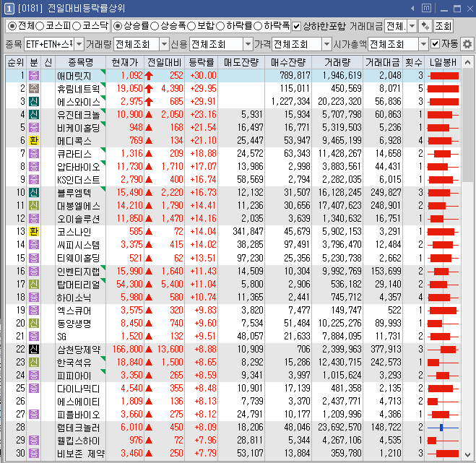Open stock 큐라티스

[74, 154]
